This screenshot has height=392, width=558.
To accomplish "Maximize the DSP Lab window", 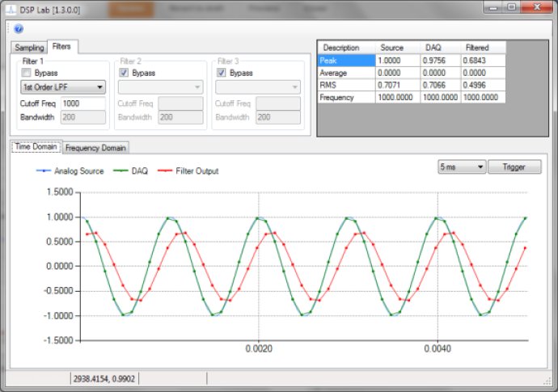I will click(512, 7).
